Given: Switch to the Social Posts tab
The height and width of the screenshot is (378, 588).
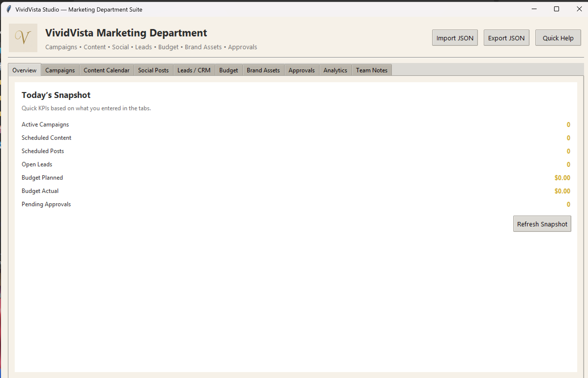Looking at the screenshot, I should pos(153,70).
